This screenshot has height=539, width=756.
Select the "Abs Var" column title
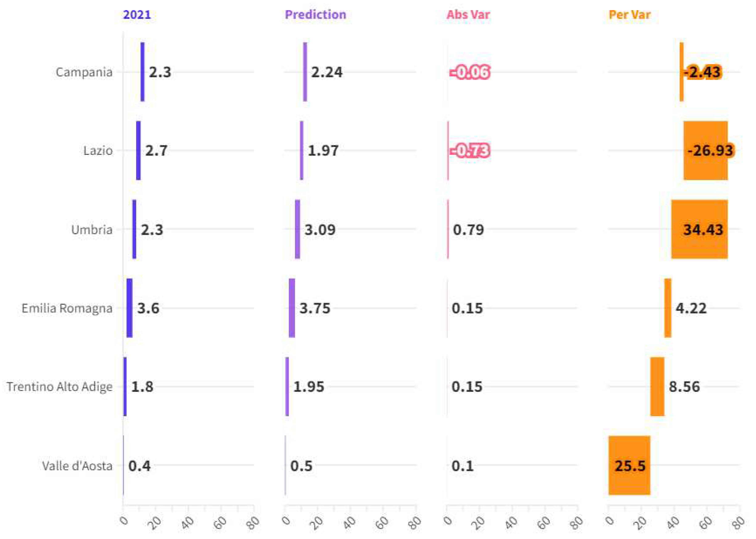point(468,15)
